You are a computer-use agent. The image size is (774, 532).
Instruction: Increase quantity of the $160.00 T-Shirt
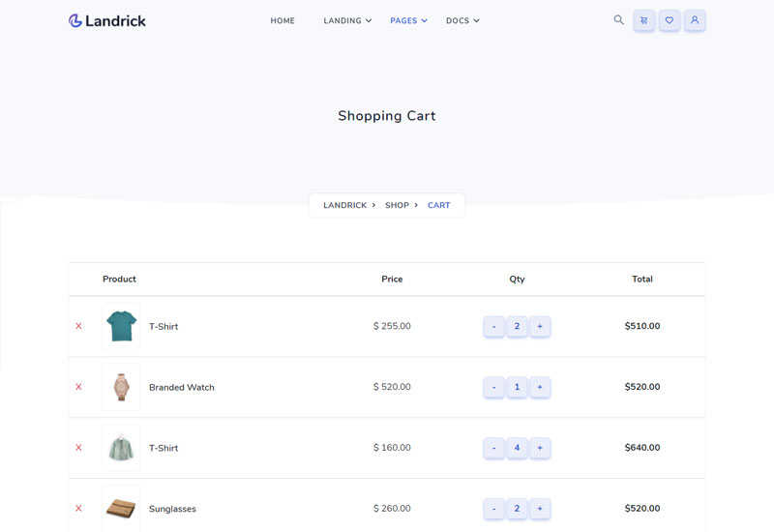[540, 448]
